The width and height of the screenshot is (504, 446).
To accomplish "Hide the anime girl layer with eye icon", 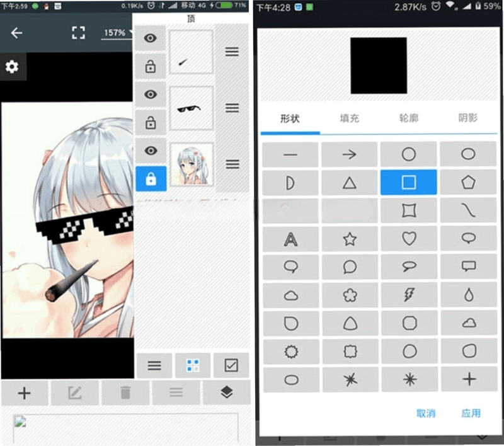I will (x=151, y=151).
